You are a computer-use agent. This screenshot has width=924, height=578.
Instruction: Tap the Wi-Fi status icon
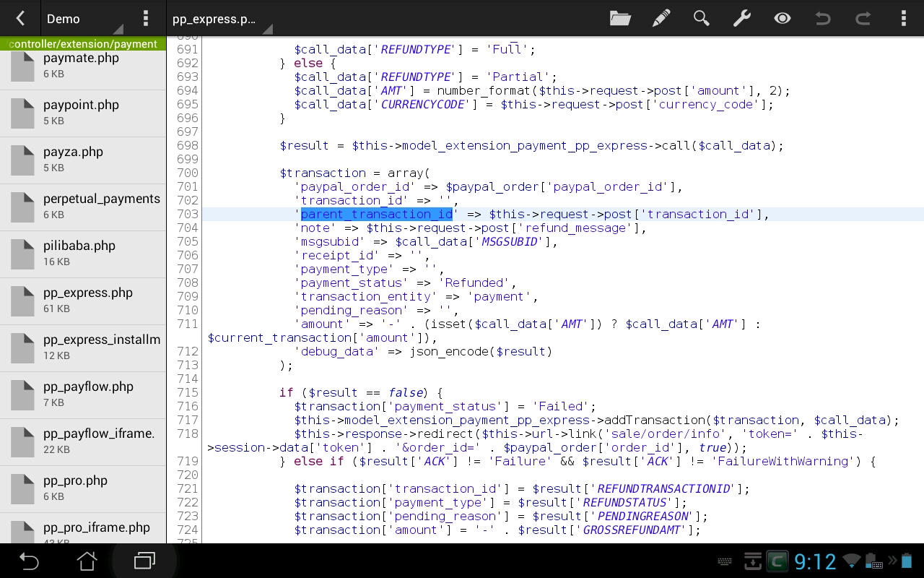(852, 561)
